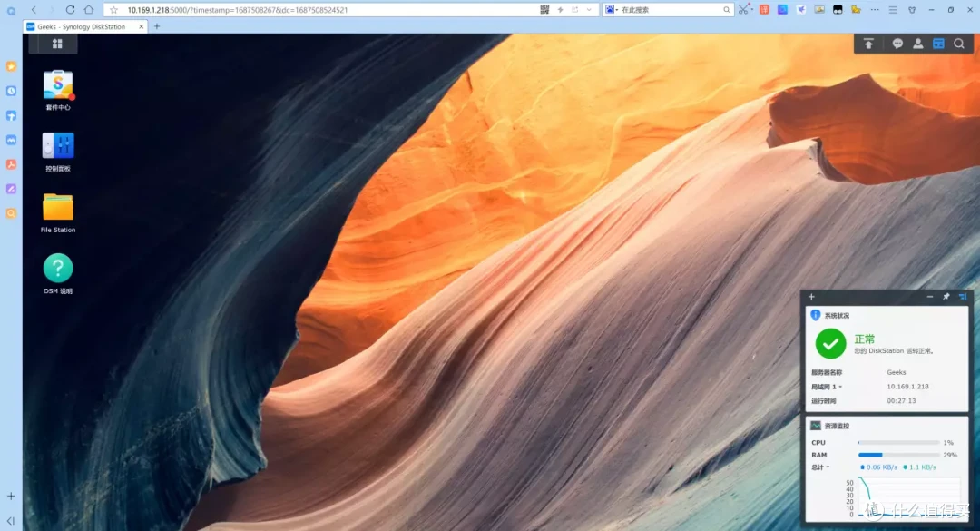
Task: Show DSM notifications speech-bubble icon
Action: coord(897,44)
